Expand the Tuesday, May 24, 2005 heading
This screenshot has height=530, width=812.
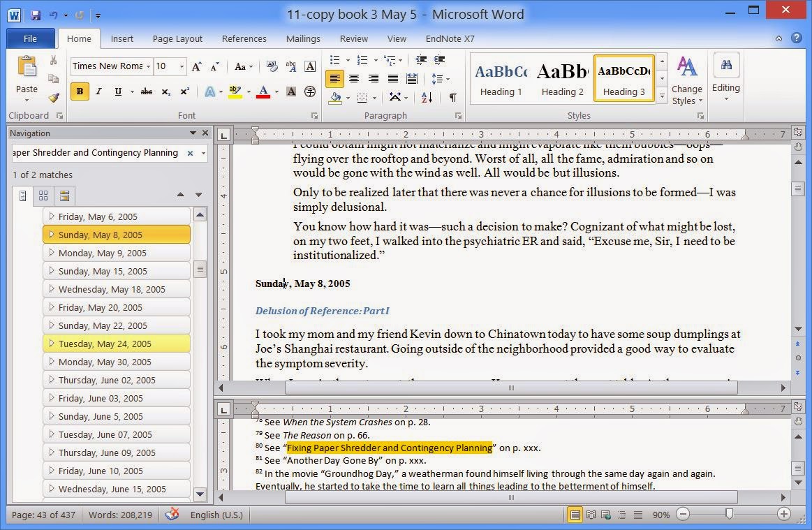point(51,343)
